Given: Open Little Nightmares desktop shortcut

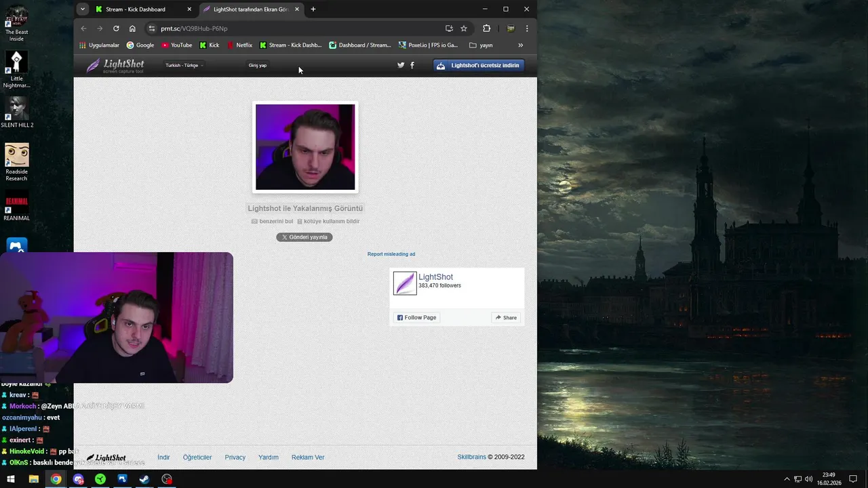Looking at the screenshot, I should click(17, 69).
